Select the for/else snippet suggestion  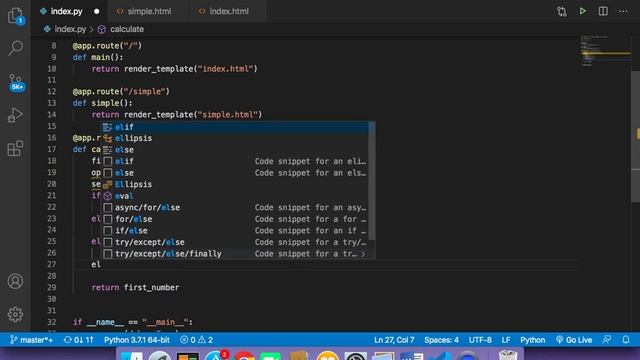235,219
